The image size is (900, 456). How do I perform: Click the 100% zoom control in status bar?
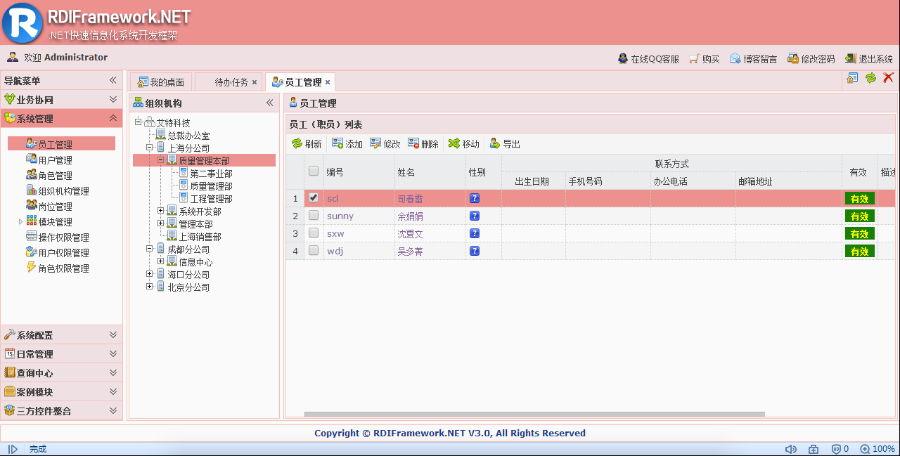pos(878,449)
